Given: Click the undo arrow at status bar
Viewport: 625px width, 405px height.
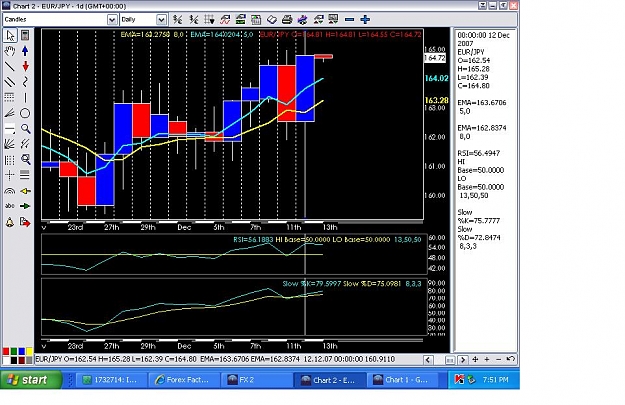Looking at the screenshot, I should [511, 359].
